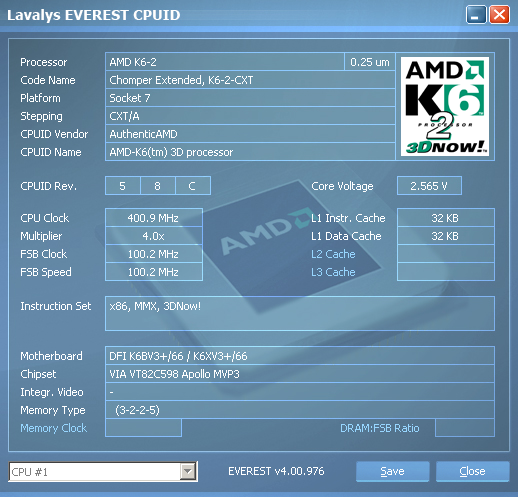Select the 2.565 V core voltage
Screen dimensions: 518x497
(x=429, y=186)
